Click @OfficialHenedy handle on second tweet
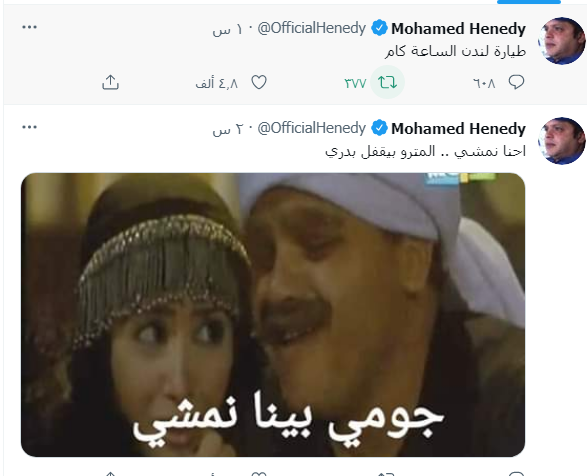Viewport: 587px width, 476px height. pos(311,128)
